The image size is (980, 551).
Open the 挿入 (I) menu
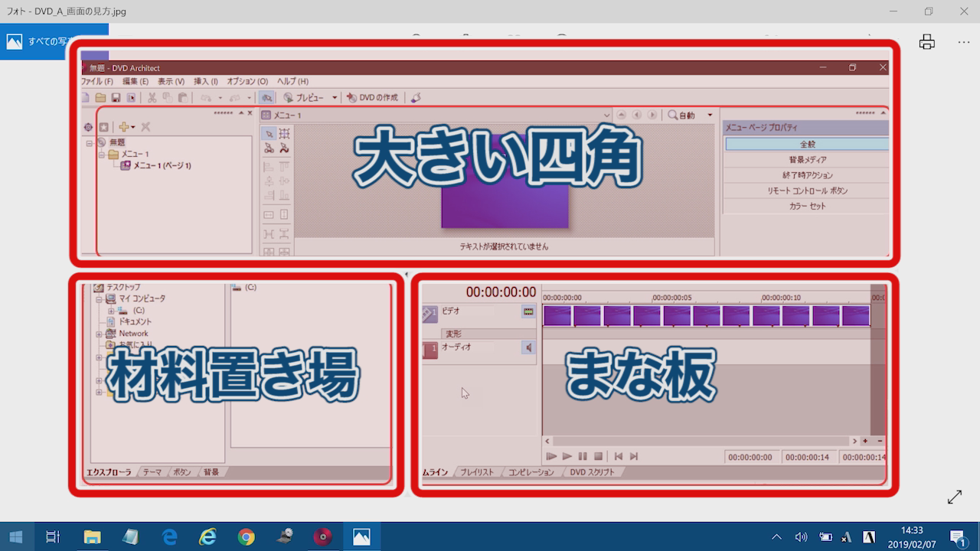point(205,81)
